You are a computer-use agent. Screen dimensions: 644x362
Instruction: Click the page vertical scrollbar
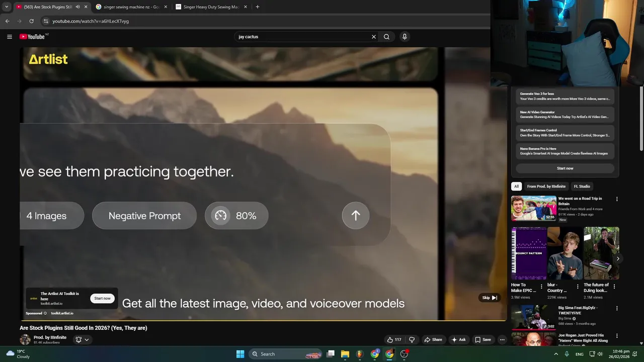pos(641,118)
